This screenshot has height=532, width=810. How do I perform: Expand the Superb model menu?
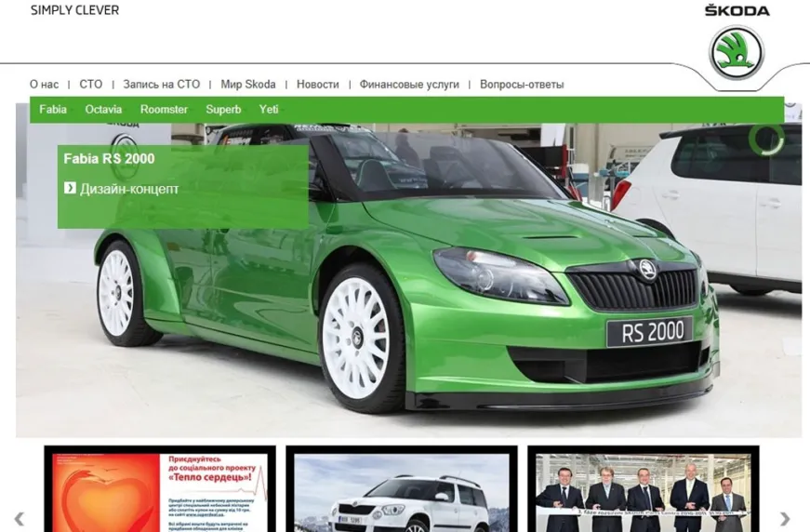(x=223, y=110)
